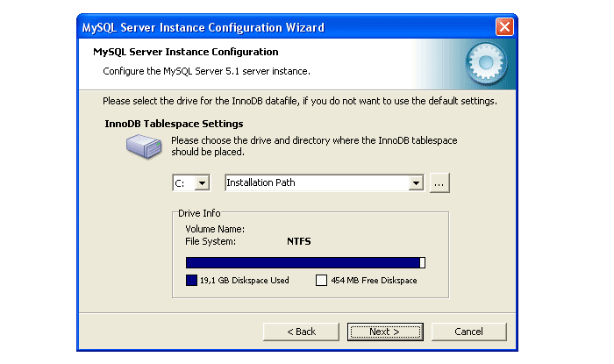
Task: Close the MySQL Configuration Wizard window
Action: pos(503,27)
